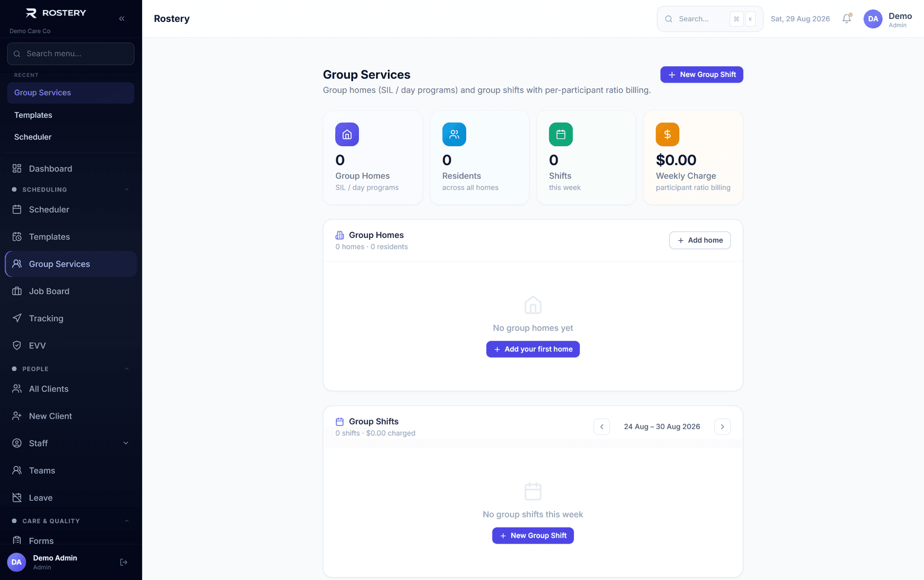The height and width of the screenshot is (580, 924).
Task: Collapse the Care & Quality section
Action: [127, 521]
